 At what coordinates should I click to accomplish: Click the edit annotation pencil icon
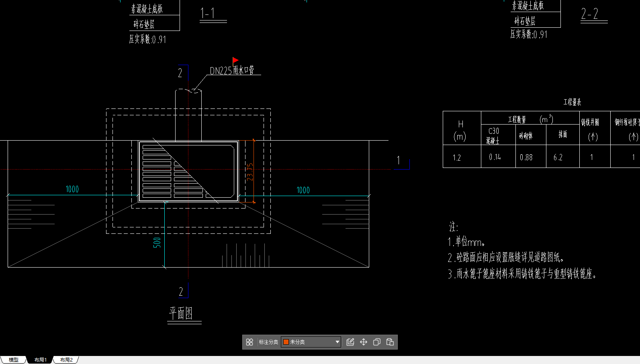point(350,342)
